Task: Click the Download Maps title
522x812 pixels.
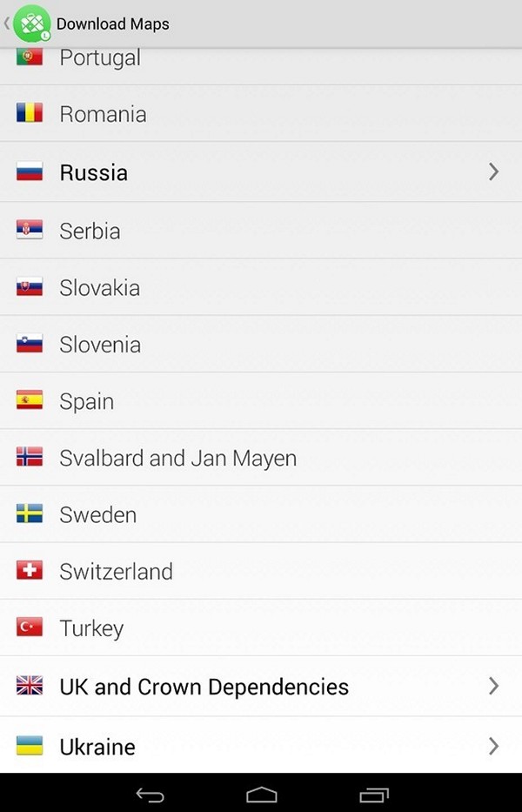Action: coord(113,23)
